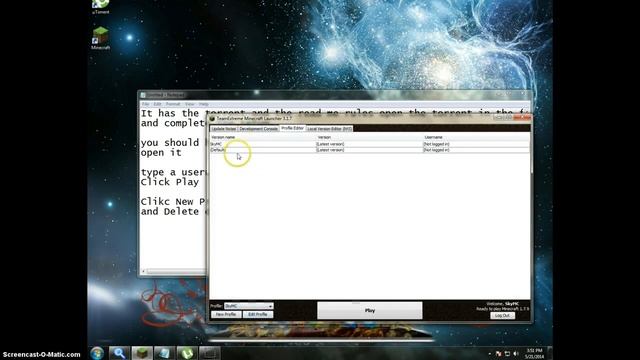The image size is (640, 360).
Task: Open the uTorrent taskbar icon
Action: [x=187, y=353]
